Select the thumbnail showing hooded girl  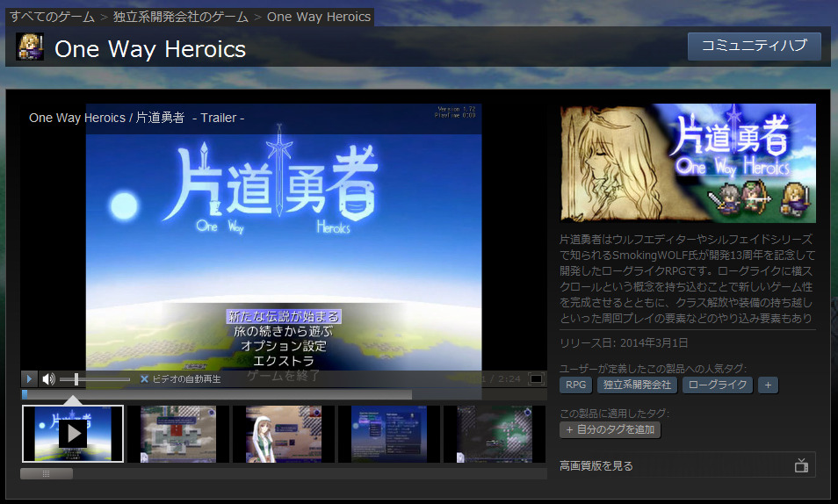point(284,434)
